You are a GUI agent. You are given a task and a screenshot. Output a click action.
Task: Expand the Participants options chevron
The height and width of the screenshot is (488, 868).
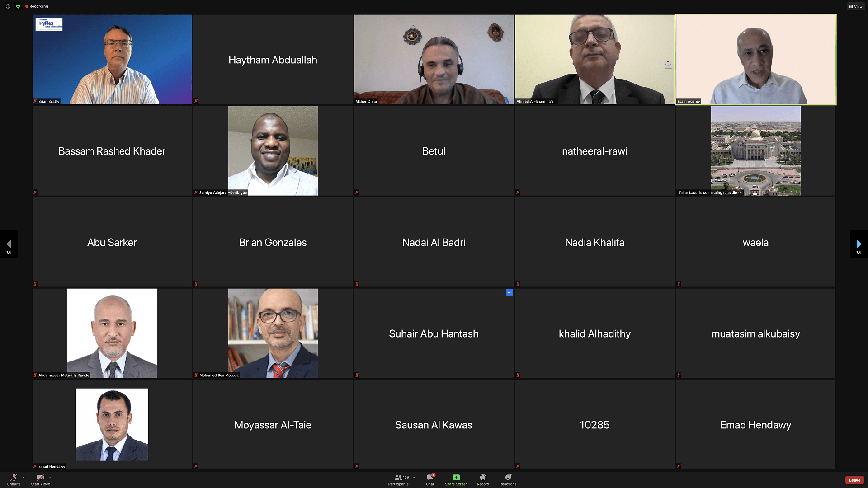coord(414,477)
